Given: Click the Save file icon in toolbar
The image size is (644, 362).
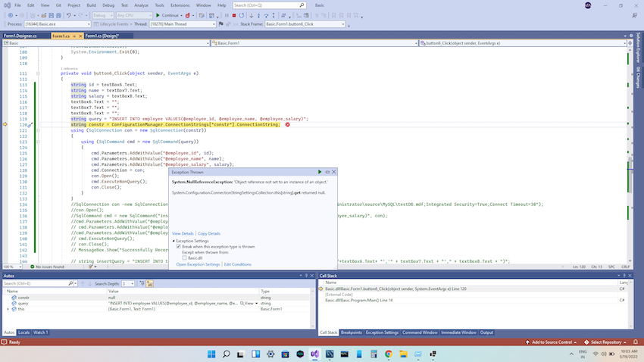Looking at the screenshot, I should coord(52,15).
